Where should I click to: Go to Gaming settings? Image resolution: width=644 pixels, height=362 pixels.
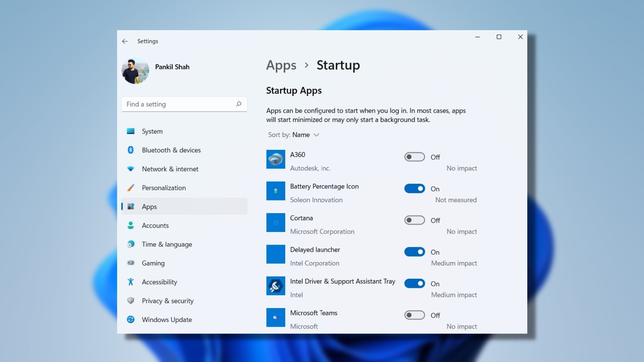click(x=184, y=263)
